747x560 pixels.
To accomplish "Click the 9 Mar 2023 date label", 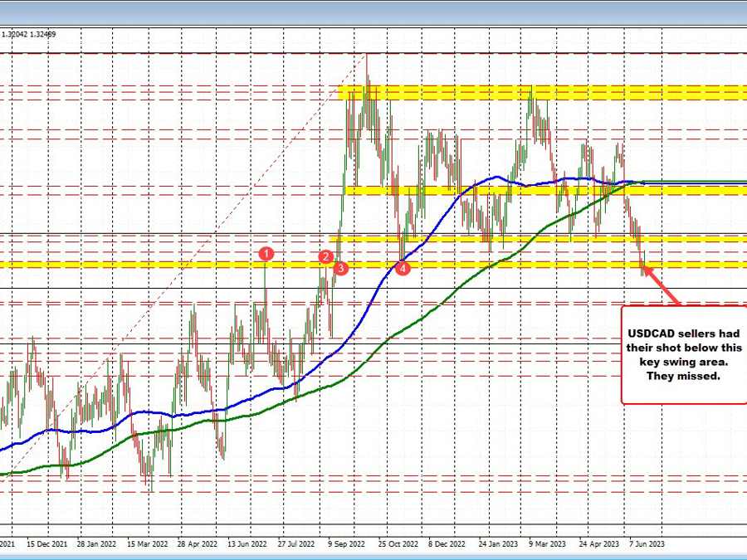I will point(549,545).
